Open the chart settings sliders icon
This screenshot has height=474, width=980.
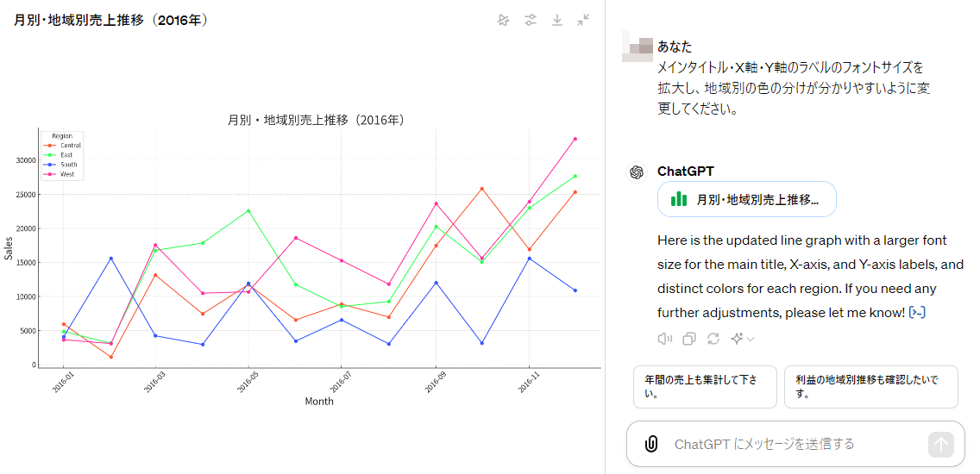point(531,20)
